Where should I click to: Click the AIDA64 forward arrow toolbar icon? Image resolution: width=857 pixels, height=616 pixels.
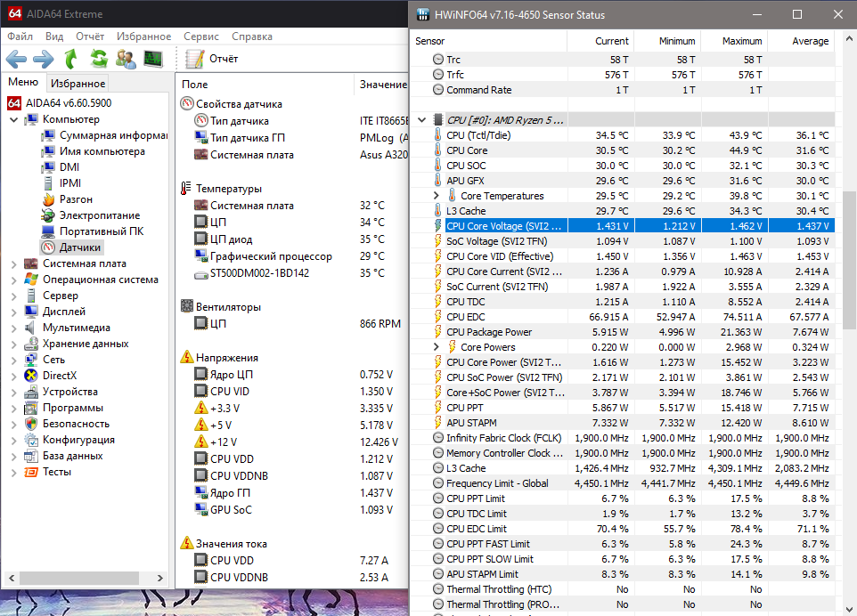pyautogui.click(x=43, y=59)
